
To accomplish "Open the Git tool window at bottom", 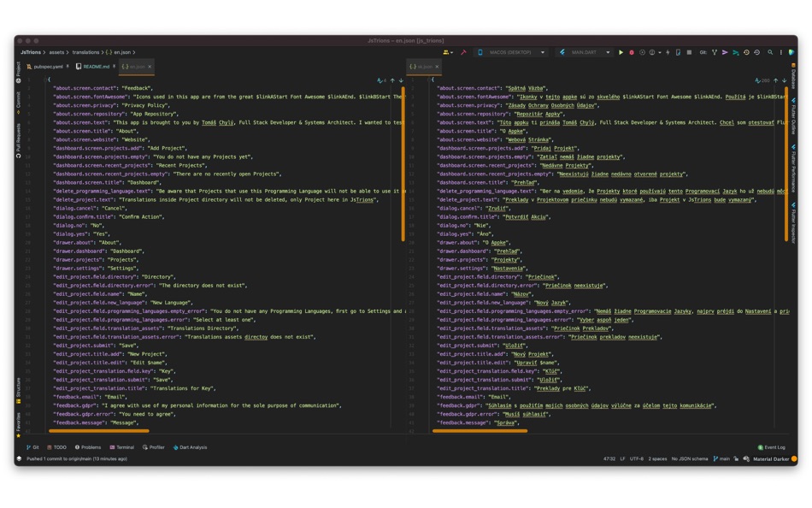I will click(32, 447).
